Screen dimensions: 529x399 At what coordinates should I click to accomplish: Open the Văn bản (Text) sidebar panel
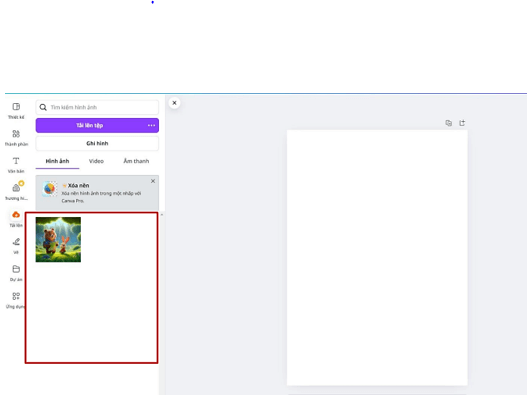point(16,165)
